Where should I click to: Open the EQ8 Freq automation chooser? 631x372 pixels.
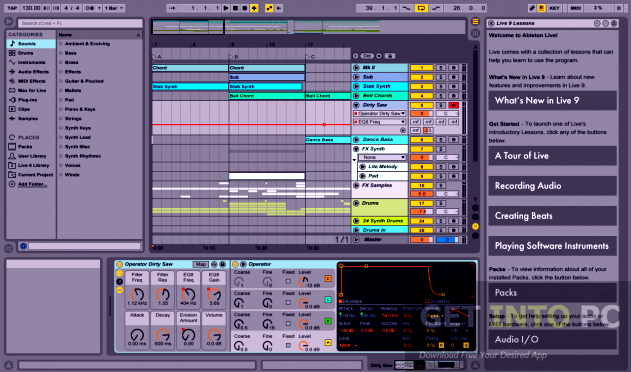pos(379,122)
